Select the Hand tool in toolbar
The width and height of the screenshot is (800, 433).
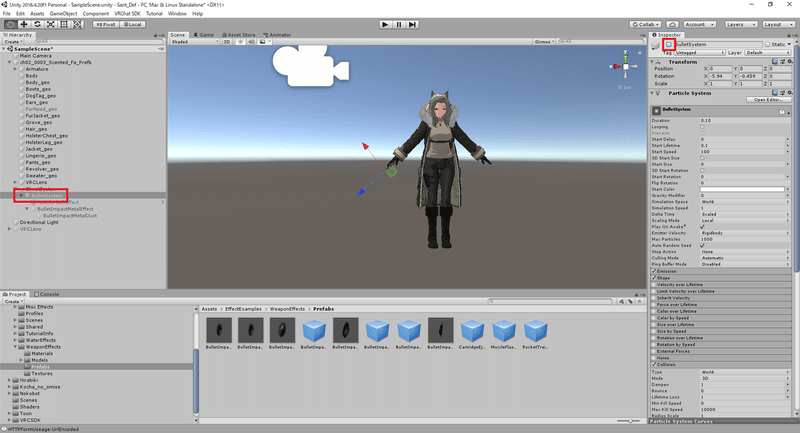pyautogui.click(x=10, y=24)
